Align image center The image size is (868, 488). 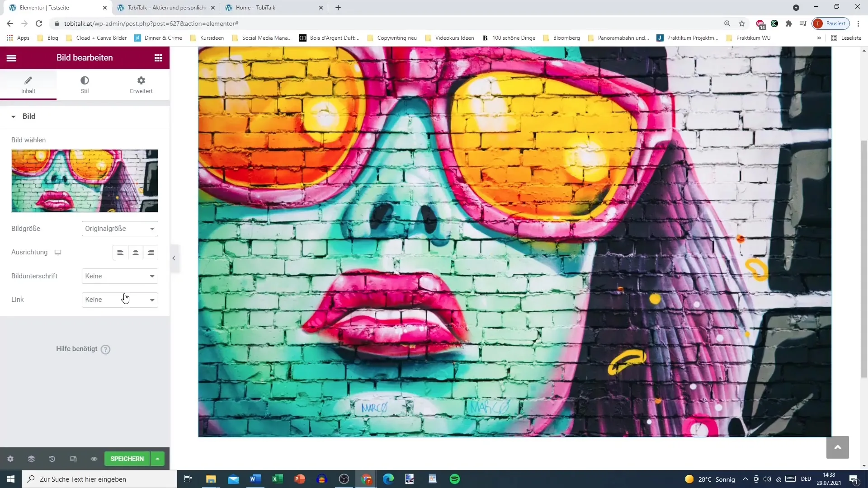coord(136,253)
